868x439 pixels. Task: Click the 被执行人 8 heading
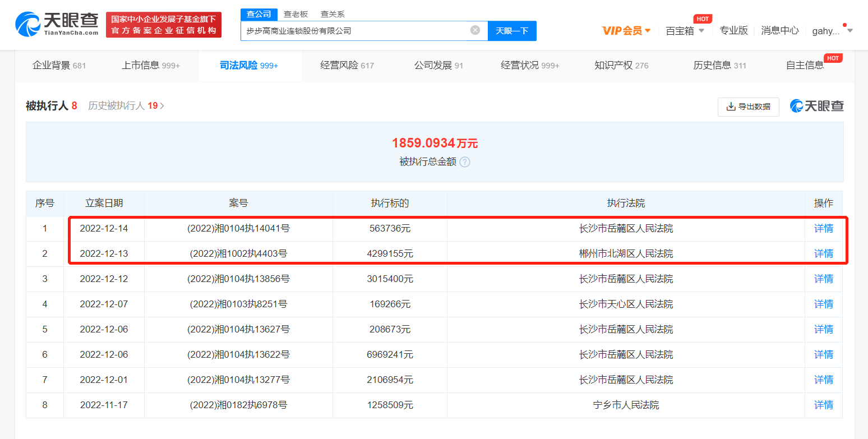(52, 106)
